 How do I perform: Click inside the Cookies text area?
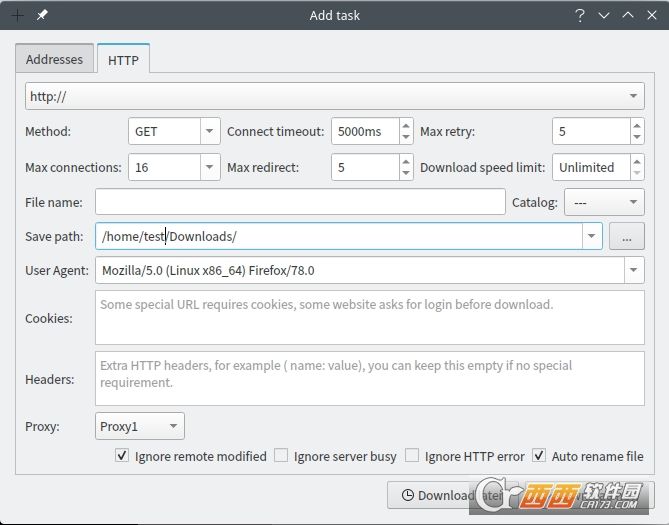(x=370, y=318)
